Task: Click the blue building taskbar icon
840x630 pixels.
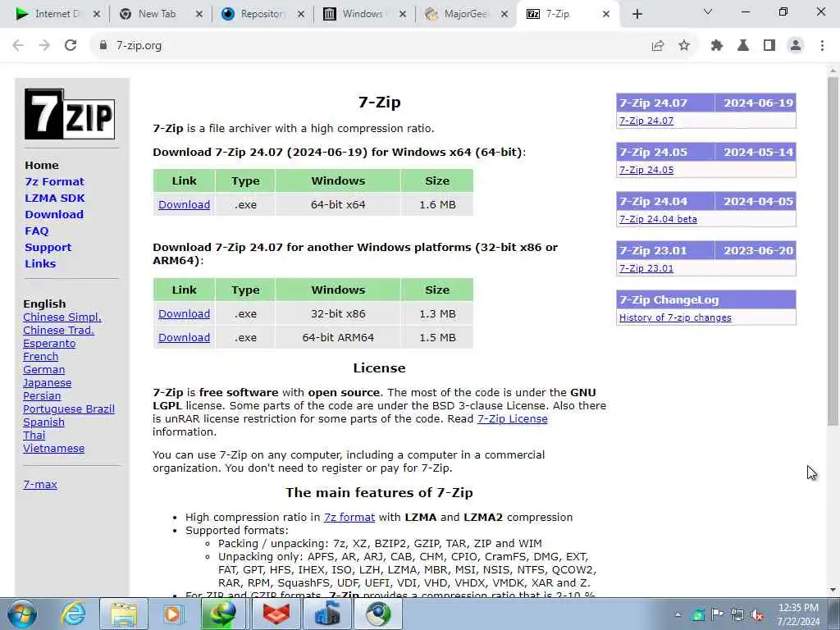Action: point(327,614)
